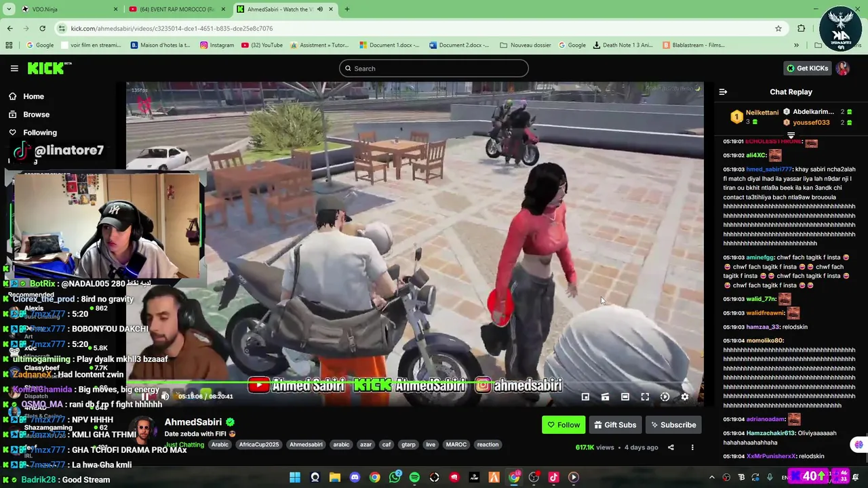868x488 pixels.
Task: Open the Chrome tab search dropdown
Action: pos(8,9)
